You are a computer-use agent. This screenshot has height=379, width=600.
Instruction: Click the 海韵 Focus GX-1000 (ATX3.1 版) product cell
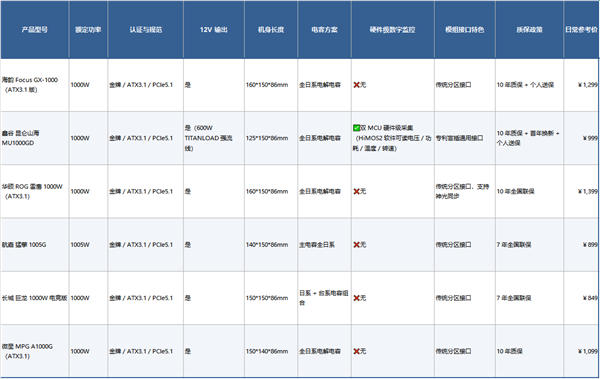tap(35, 85)
